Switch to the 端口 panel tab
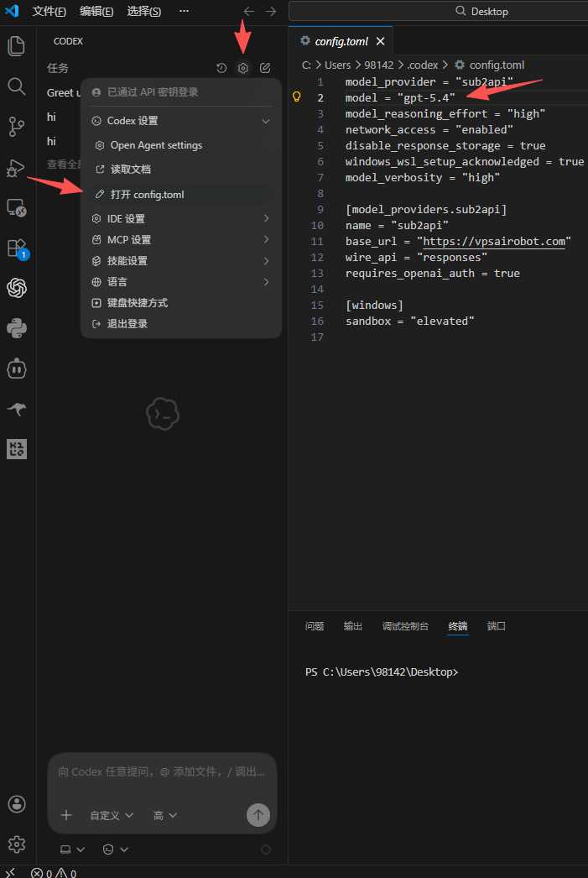 click(x=497, y=626)
